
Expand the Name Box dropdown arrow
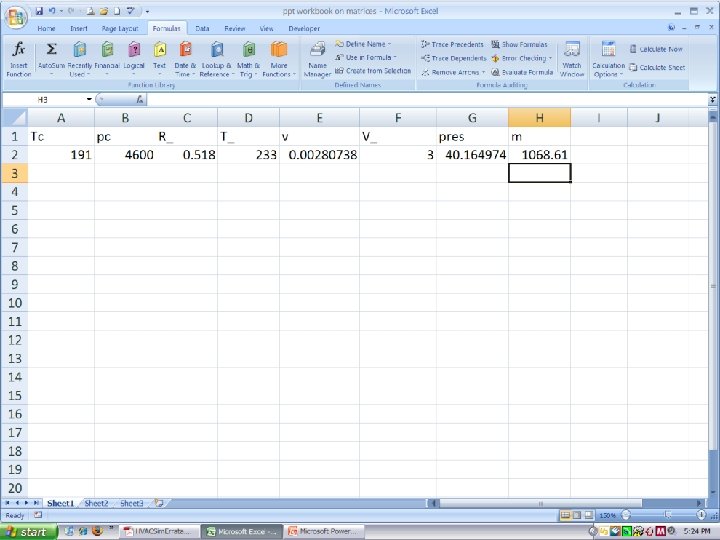(89, 99)
